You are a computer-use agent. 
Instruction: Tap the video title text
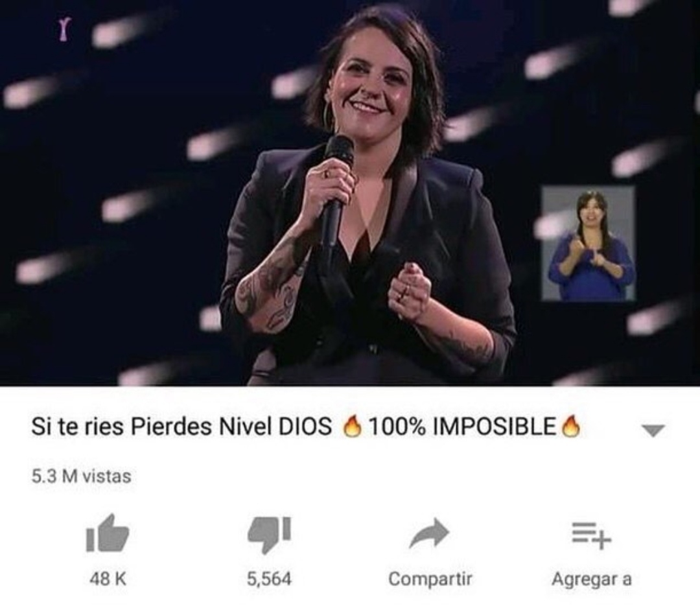(306, 426)
